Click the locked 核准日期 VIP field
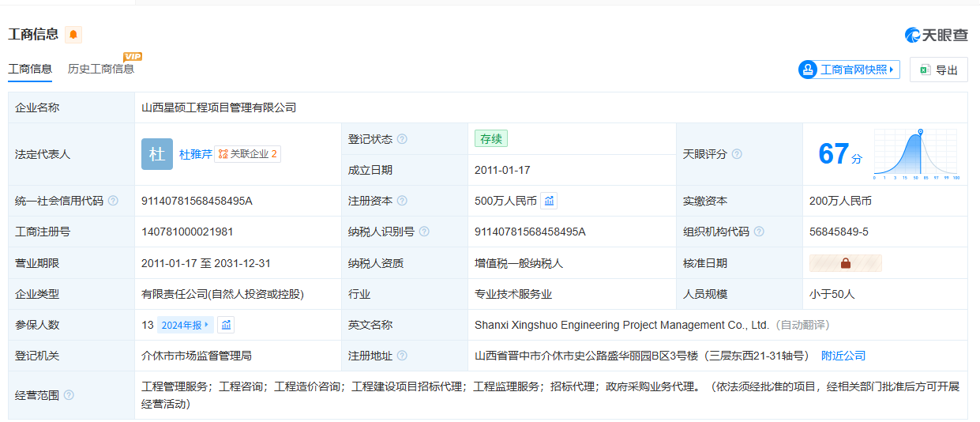This screenshot has height=422, width=980. 845,263
